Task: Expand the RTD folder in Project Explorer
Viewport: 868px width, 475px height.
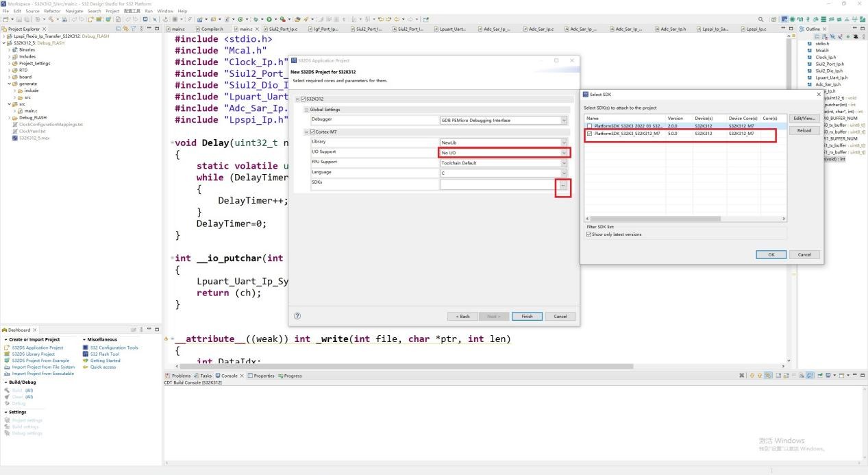Action: (10, 70)
